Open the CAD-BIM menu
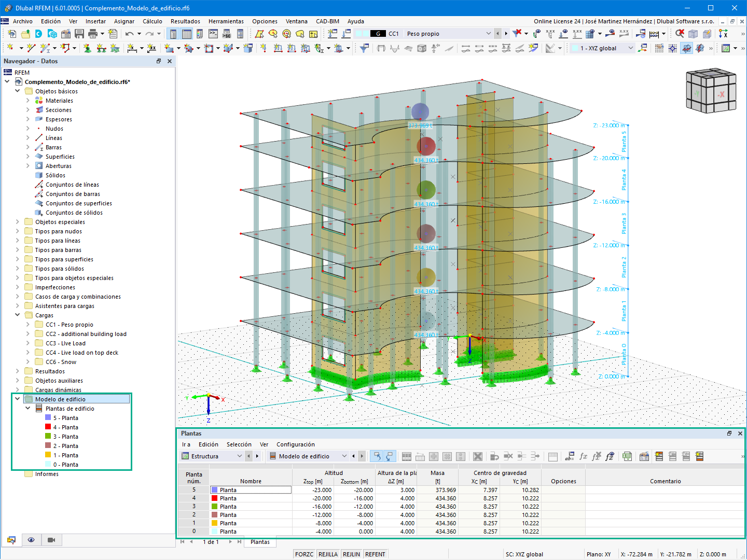This screenshot has width=747, height=560. (x=327, y=21)
